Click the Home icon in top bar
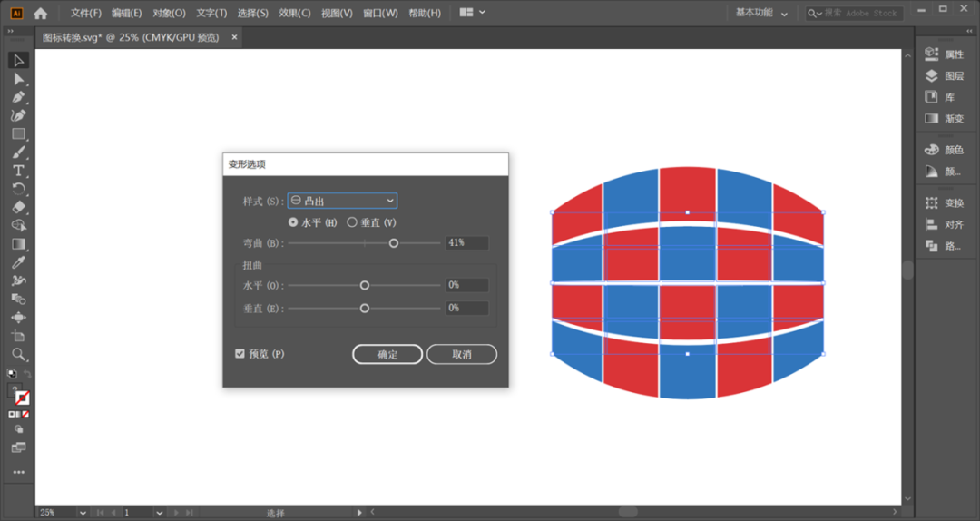 41,13
